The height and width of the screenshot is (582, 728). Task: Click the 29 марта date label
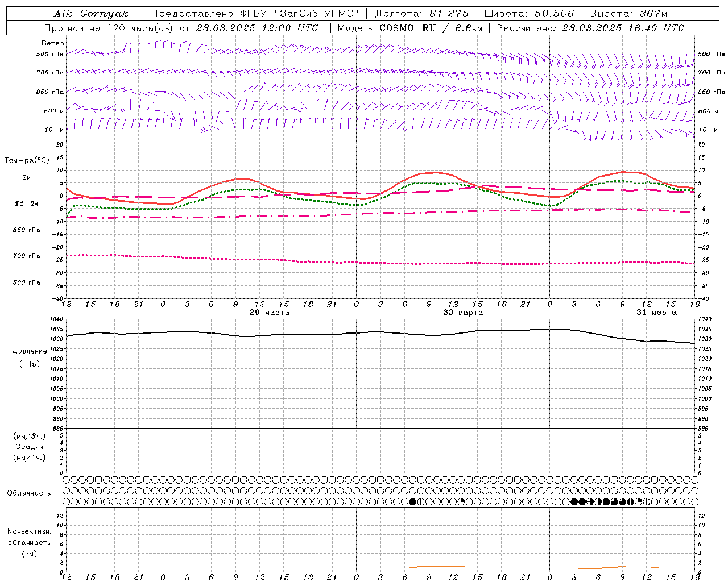pyautogui.click(x=270, y=313)
